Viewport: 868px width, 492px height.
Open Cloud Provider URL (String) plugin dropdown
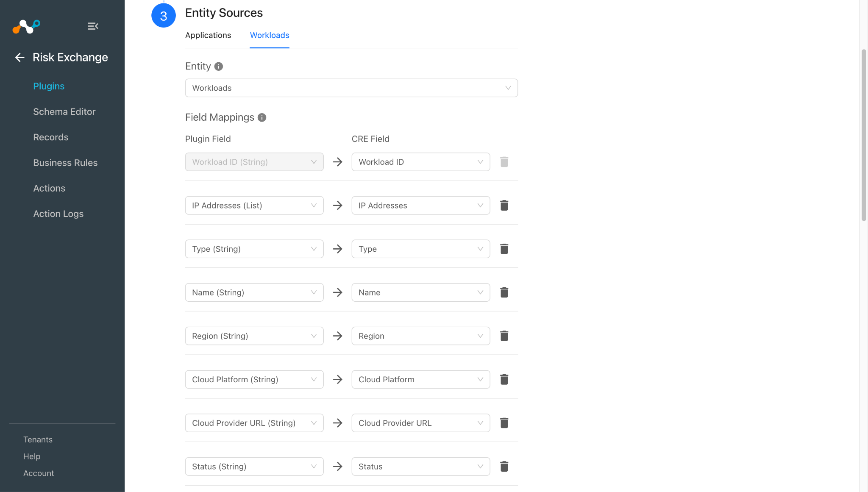(254, 423)
